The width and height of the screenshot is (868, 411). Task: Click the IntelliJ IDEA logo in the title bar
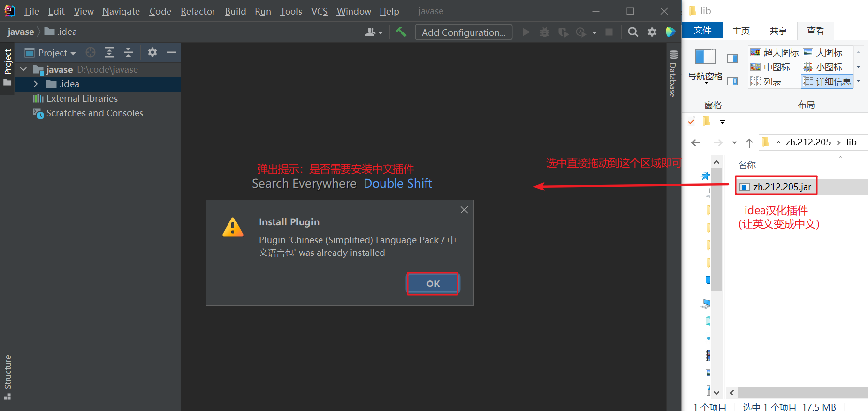tap(10, 11)
